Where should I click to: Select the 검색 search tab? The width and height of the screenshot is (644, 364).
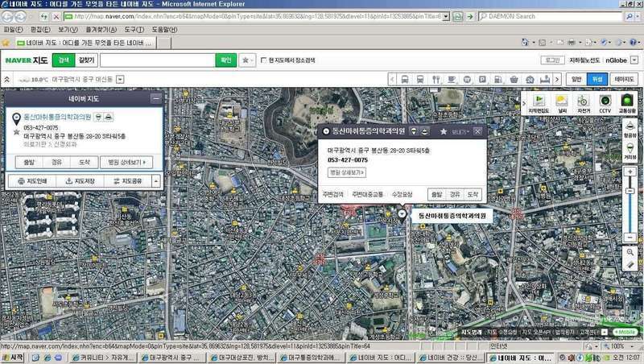tap(64, 60)
